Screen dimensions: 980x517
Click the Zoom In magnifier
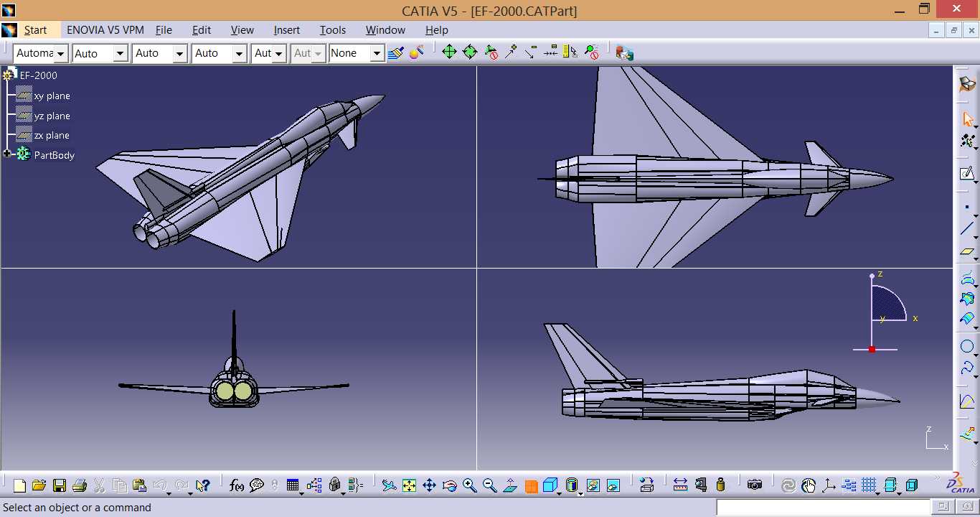pos(470,486)
